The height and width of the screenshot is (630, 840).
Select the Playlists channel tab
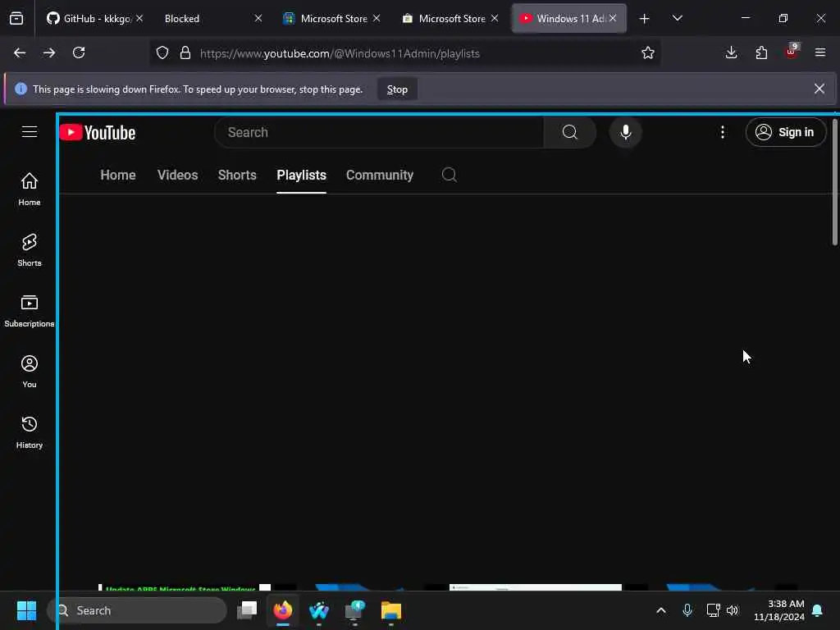[302, 176]
